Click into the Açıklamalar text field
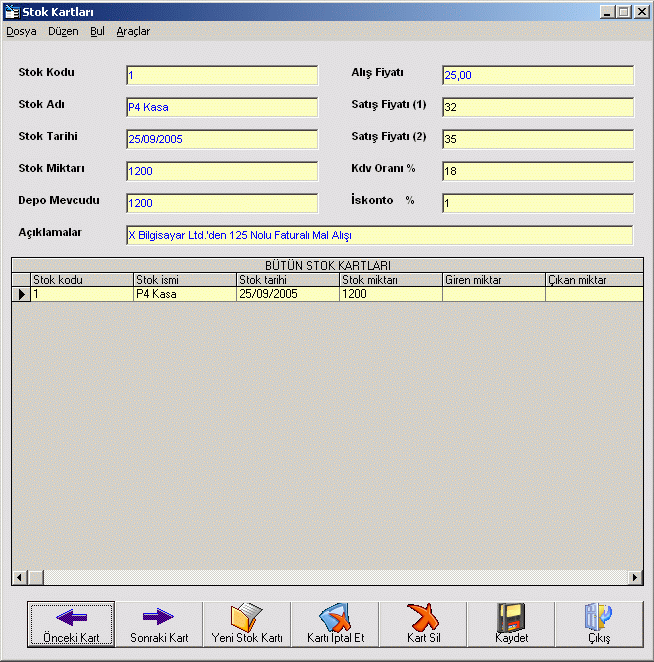Viewport: 654px width, 662px height. point(379,235)
